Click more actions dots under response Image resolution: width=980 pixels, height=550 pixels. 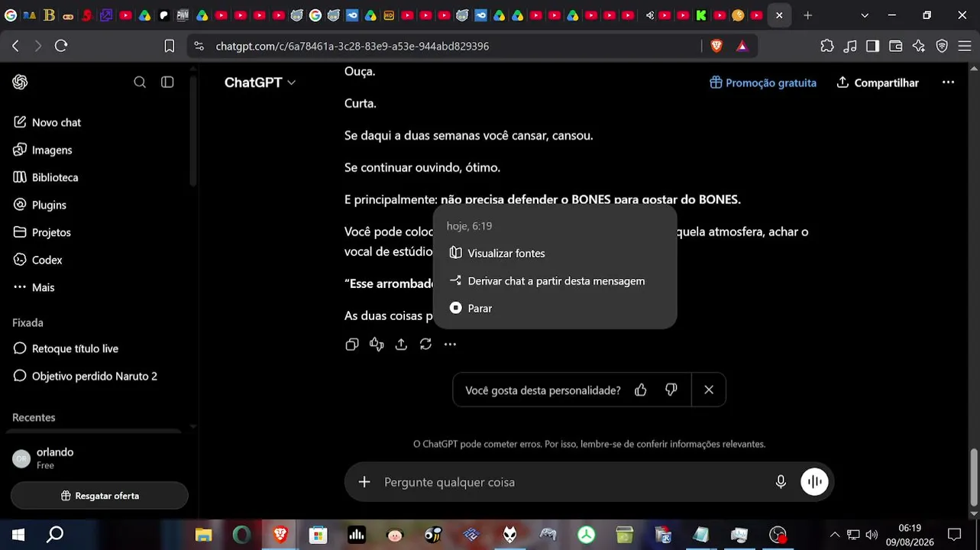450,345
